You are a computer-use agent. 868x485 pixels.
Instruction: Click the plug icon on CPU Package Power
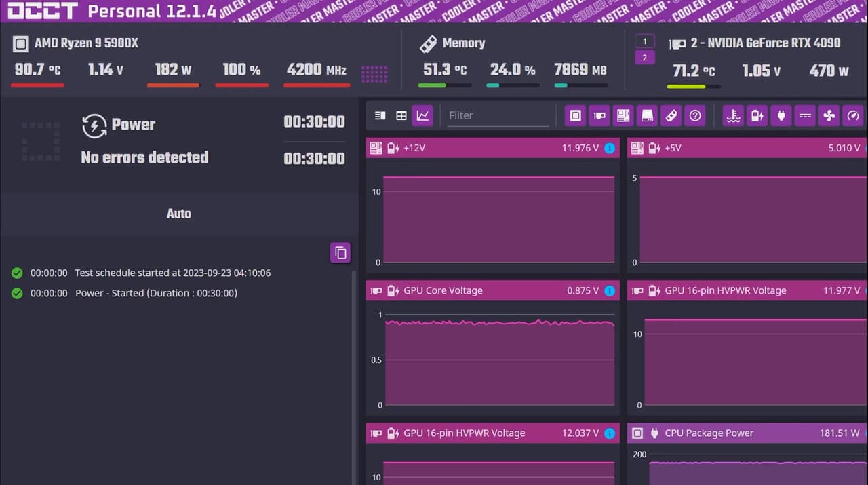click(x=654, y=433)
